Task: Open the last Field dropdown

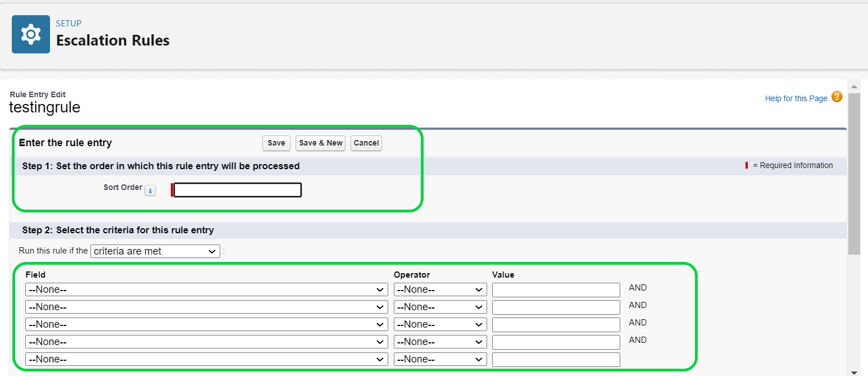Action: (x=206, y=359)
